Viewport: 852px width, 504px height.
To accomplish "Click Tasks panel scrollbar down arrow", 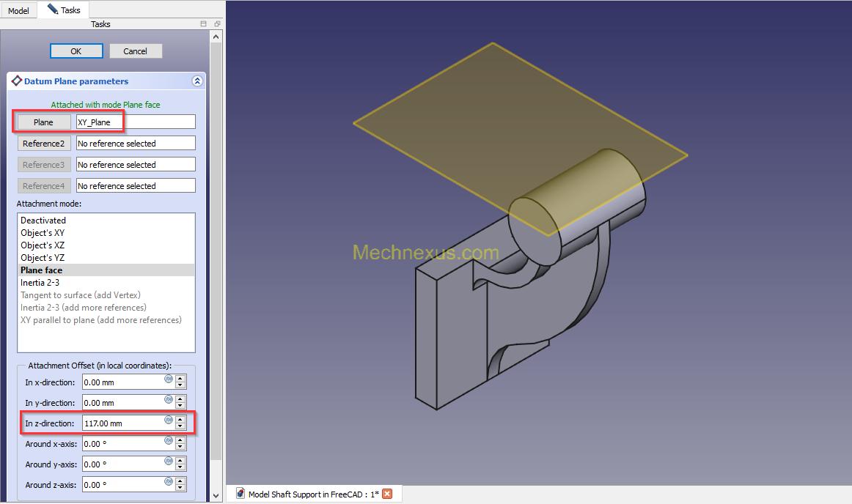I will point(216,495).
